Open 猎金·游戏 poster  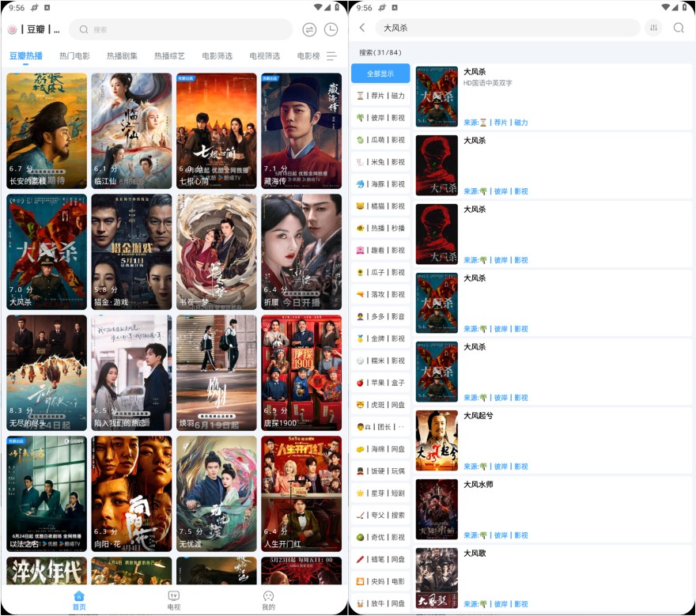point(131,251)
